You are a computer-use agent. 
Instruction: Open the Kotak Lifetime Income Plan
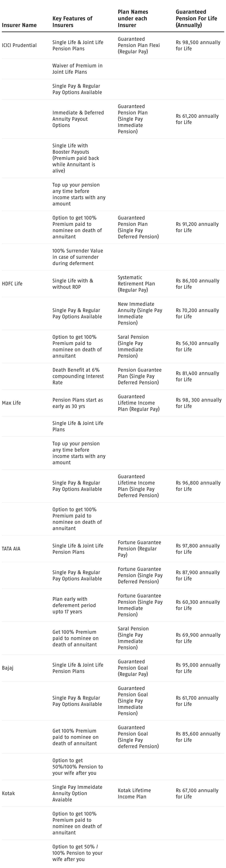pos(134,793)
